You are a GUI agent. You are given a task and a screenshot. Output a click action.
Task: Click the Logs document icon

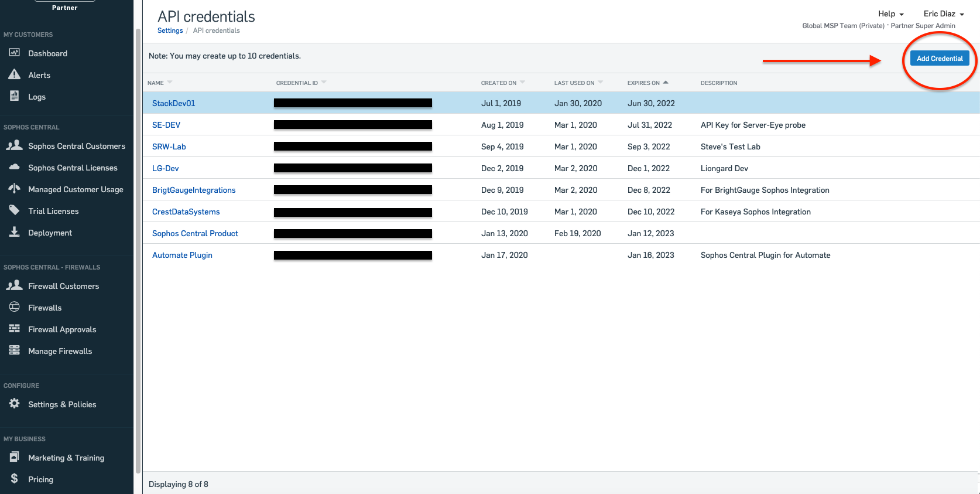coord(14,96)
